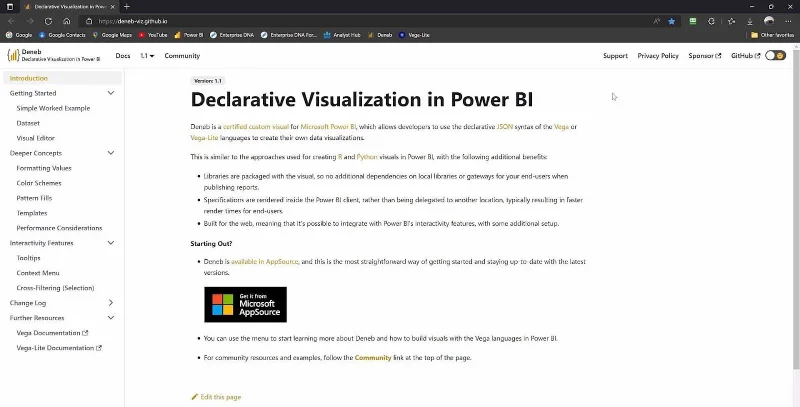Image resolution: width=800 pixels, height=407 pixels.
Task: Open the Other favorites folder
Action: tap(772, 35)
